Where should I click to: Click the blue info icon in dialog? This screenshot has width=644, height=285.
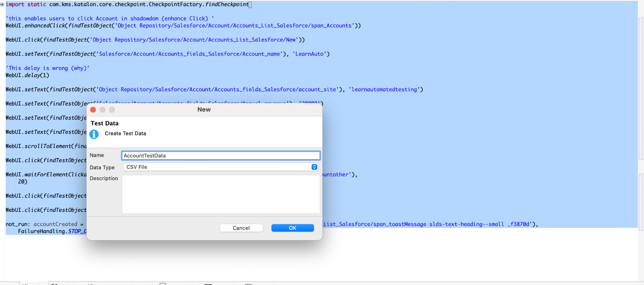pyautogui.click(x=94, y=134)
